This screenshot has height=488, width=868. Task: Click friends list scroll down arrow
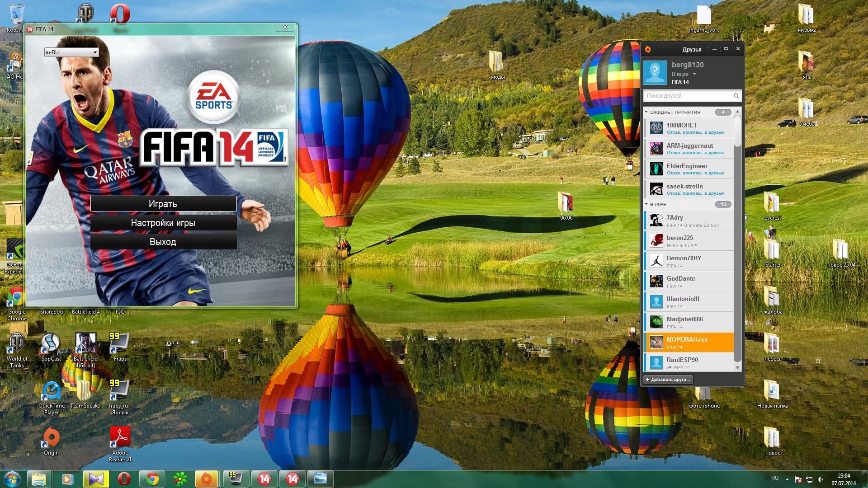(737, 368)
